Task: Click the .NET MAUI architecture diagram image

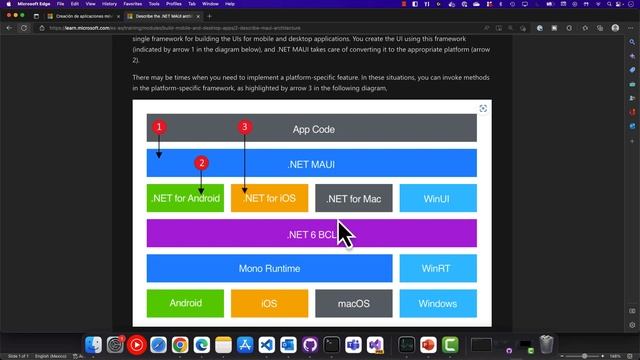Action: pos(312,213)
